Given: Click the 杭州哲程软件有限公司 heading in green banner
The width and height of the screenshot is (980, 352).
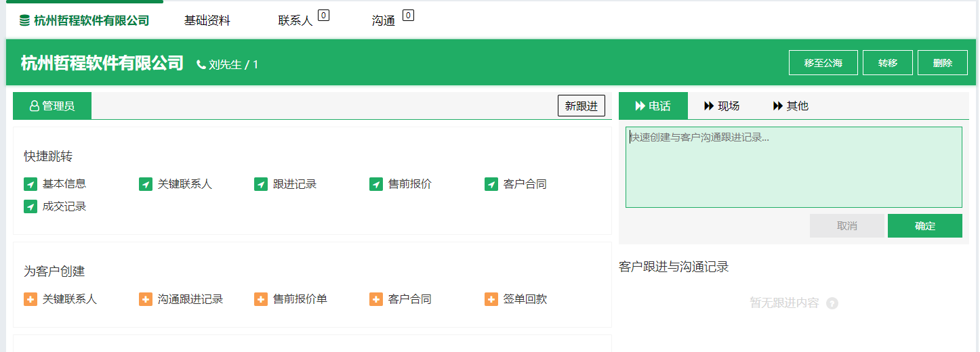Looking at the screenshot, I should point(102,63).
